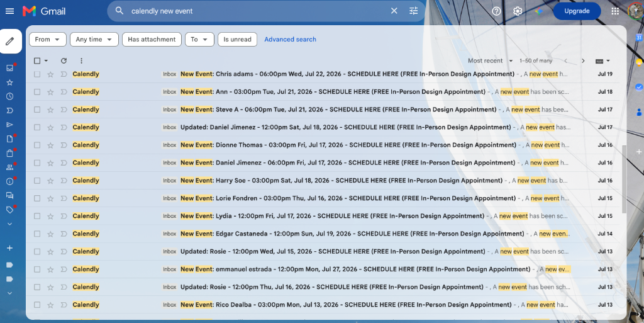Open Drafts page icon in sidebar

tap(10, 139)
